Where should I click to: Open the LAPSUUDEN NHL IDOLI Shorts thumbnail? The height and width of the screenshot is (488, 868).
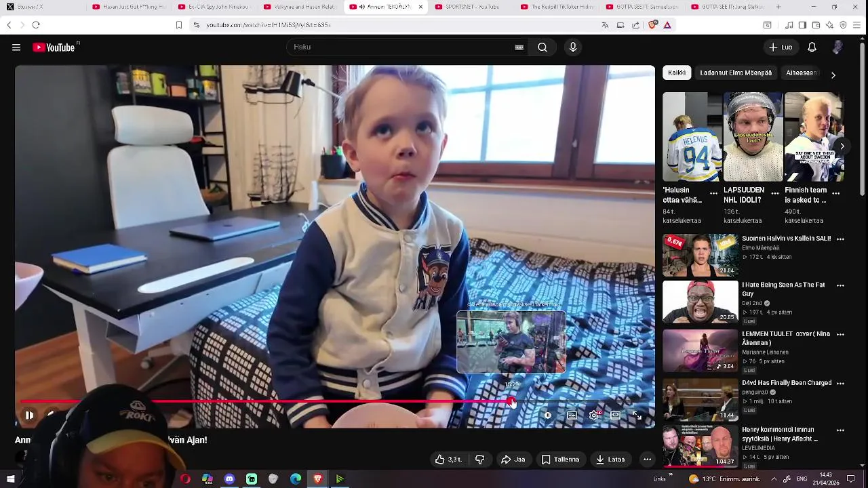tap(753, 137)
